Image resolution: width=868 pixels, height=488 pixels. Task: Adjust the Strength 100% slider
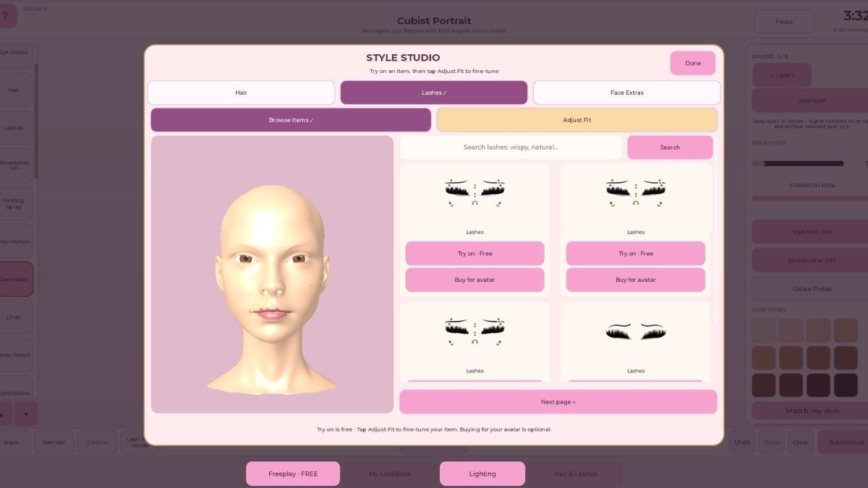[810, 198]
